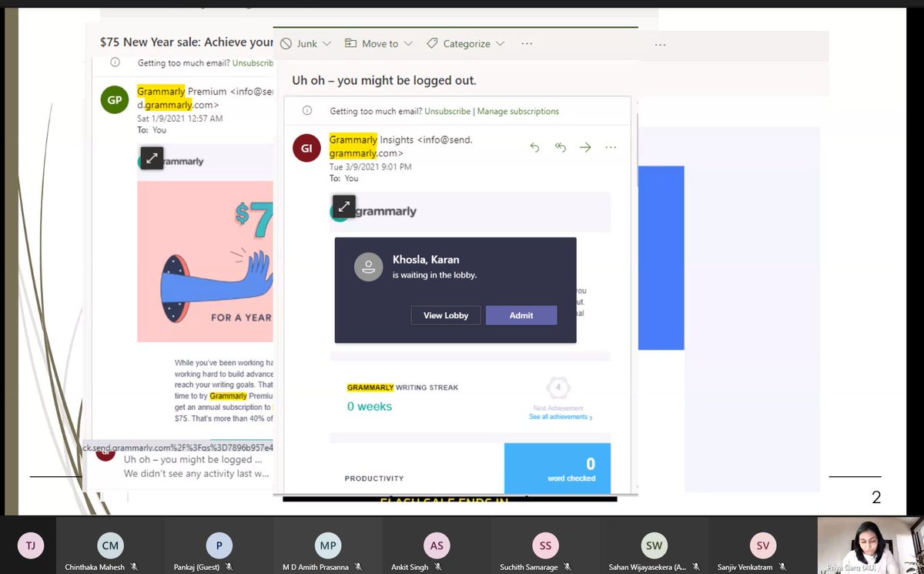
Task: Admit Khosla, Karan from the lobby
Action: [x=521, y=315]
